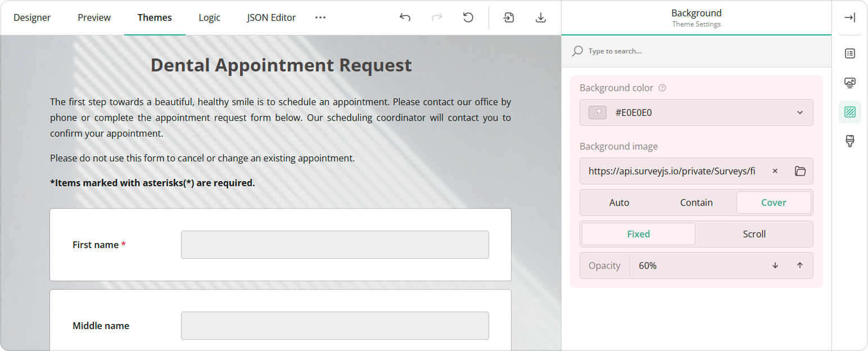Collapse the Theme Settings sidebar

[x=850, y=17]
